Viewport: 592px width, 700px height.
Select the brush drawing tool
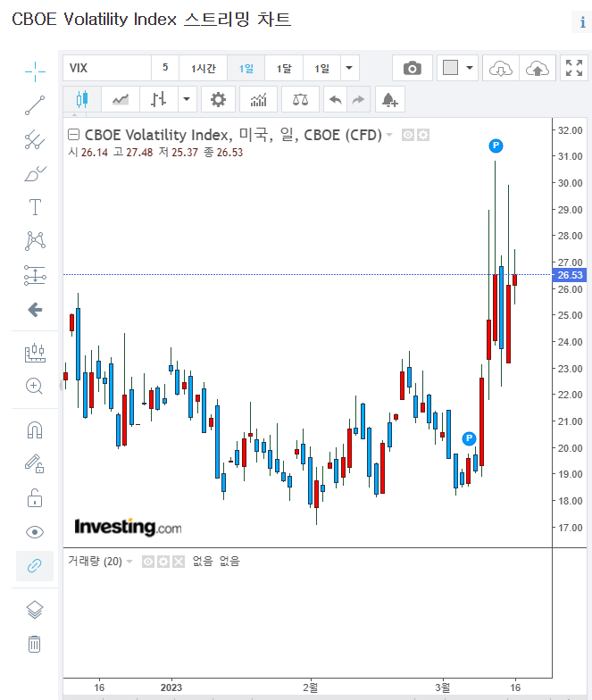click(x=35, y=173)
